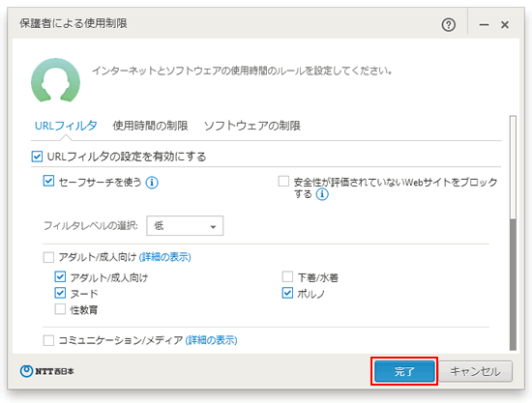Uncheck the ポルノ category checkbox
The width and height of the screenshot is (532, 403).
[287, 293]
